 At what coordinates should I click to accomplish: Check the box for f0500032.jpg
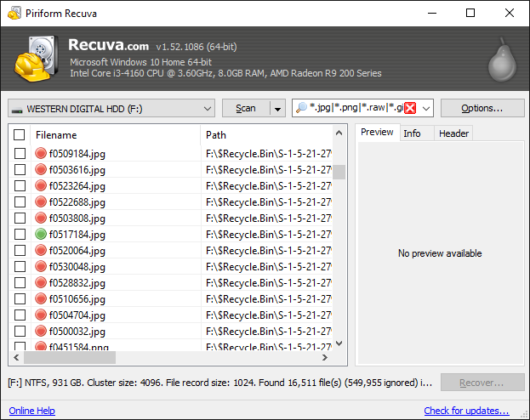[20, 331]
